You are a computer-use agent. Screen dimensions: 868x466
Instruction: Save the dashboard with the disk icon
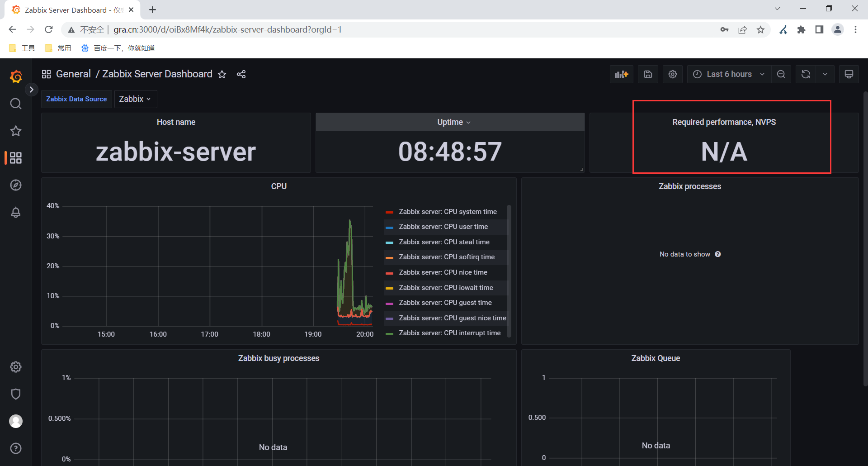coord(648,74)
